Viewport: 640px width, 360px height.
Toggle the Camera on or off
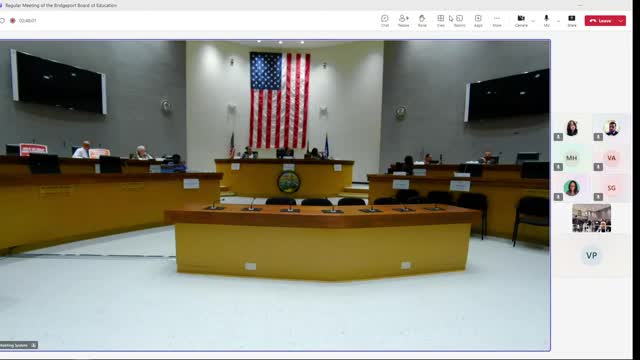point(521,21)
